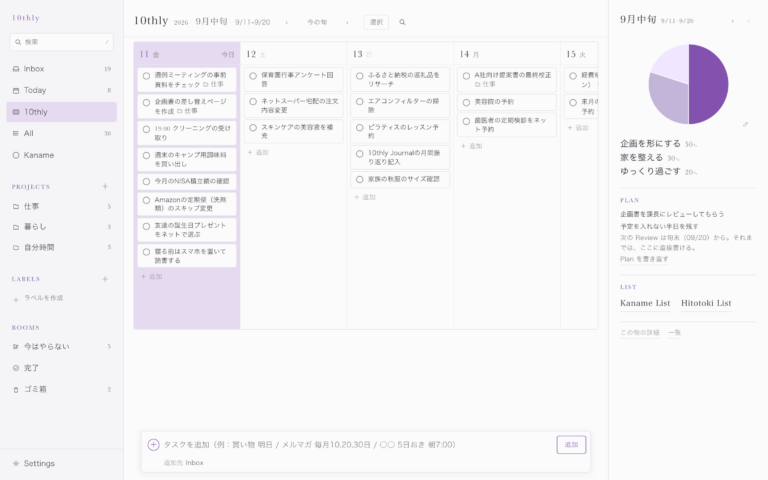This screenshot has height=480, width=768.
Task: Mark クリーニングの受け取り task as done
Action: (146, 129)
